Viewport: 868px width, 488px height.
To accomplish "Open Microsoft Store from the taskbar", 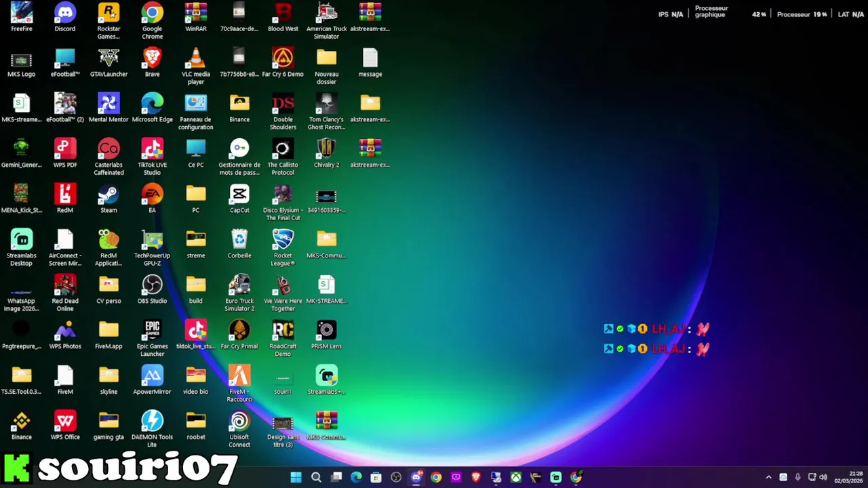I will click(376, 477).
